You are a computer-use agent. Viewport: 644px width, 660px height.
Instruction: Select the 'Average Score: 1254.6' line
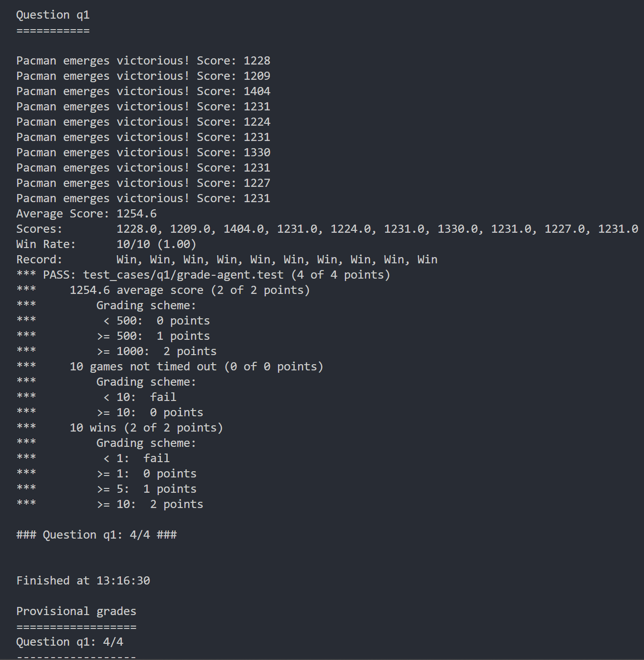[x=86, y=214]
